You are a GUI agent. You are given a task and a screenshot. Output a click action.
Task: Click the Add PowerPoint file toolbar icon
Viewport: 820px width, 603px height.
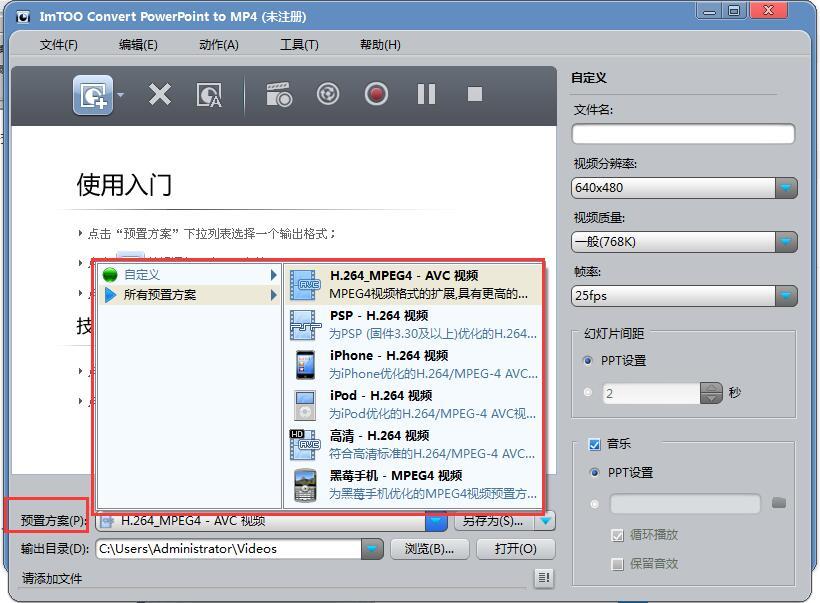(93, 95)
